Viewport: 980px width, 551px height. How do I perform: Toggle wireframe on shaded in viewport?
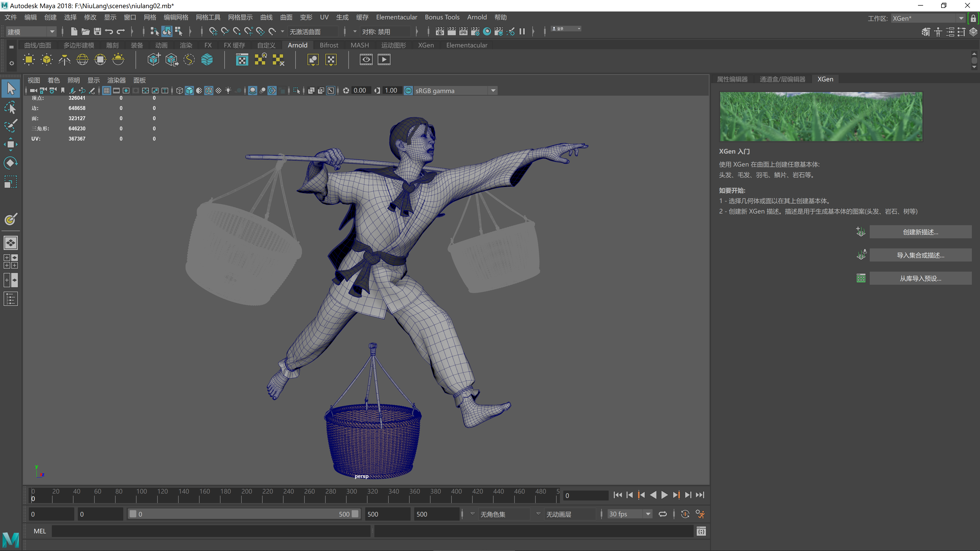click(x=209, y=91)
